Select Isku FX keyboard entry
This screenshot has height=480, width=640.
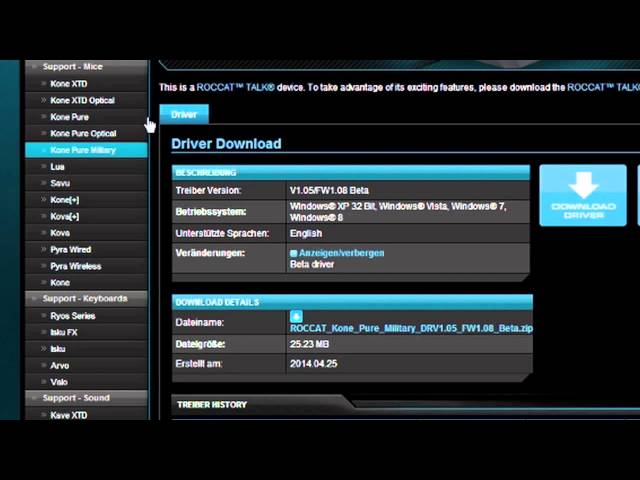click(86, 332)
